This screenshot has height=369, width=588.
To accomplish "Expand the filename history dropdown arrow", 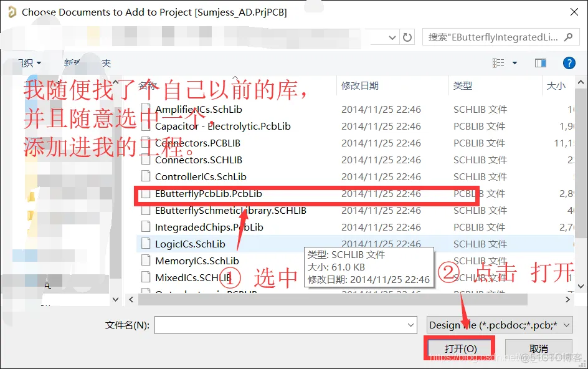I will (x=410, y=325).
